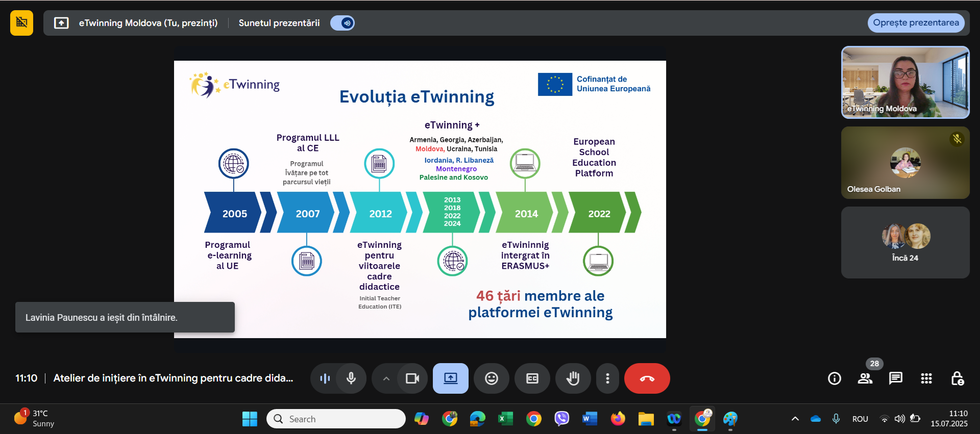Expand the audio and video settings chevron
Screen dimensions: 980x434
(x=386, y=378)
